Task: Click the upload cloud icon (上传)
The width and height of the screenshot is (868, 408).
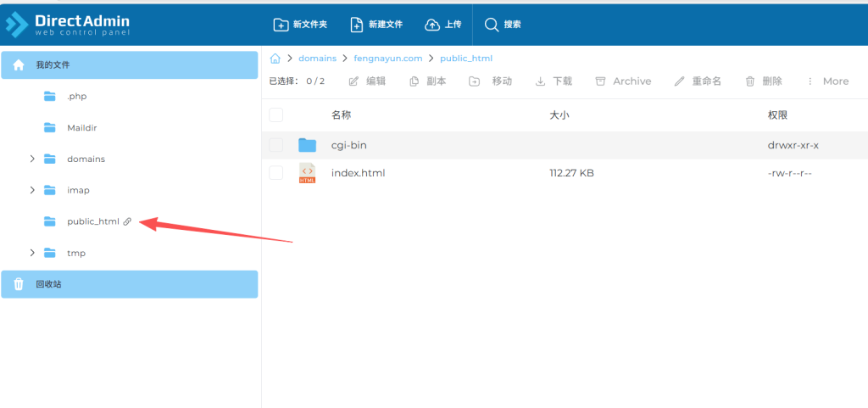Action: [432, 25]
